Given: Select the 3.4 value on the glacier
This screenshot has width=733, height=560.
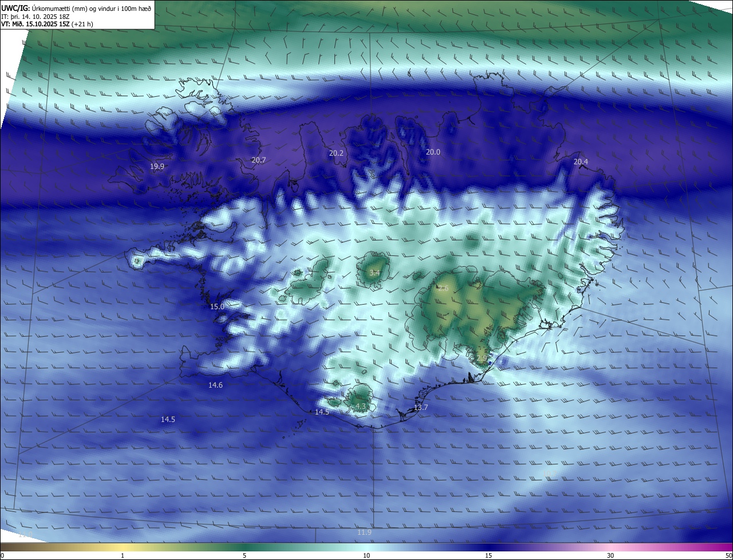Looking at the screenshot, I should tap(375, 273).
